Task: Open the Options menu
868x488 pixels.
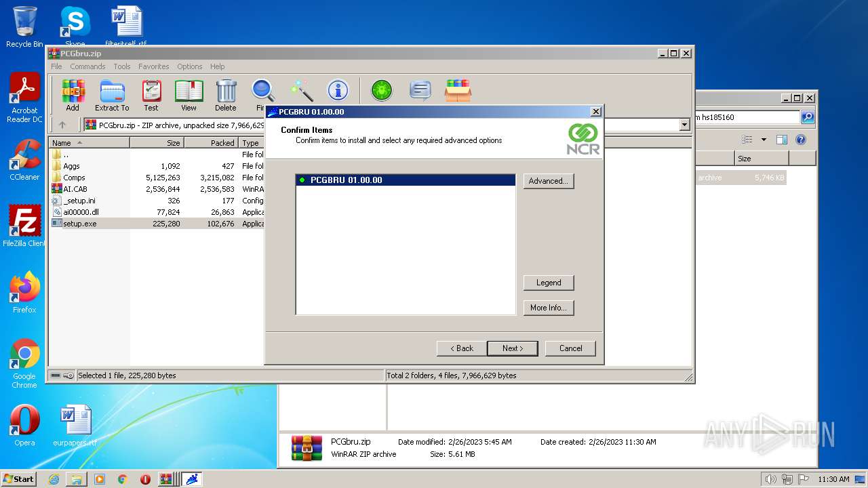Action: [190, 66]
